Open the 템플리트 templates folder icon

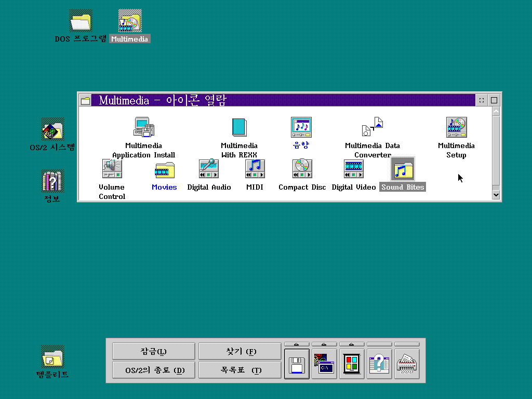(x=52, y=356)
